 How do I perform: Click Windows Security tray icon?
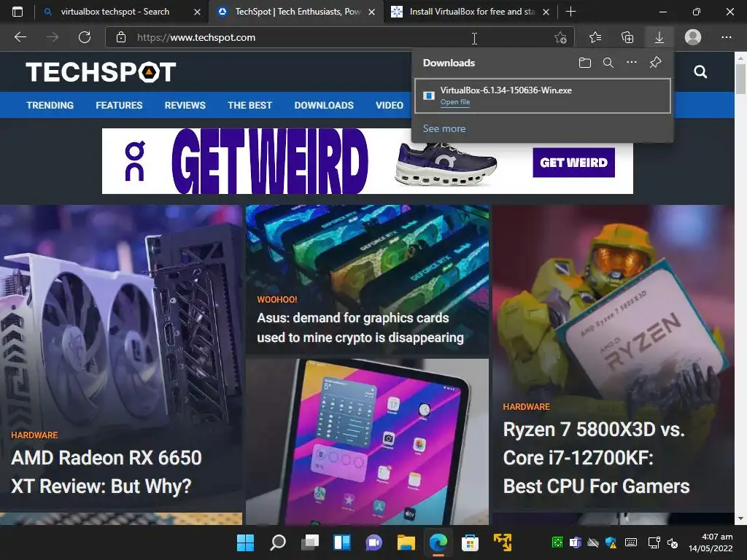[611, 542]
